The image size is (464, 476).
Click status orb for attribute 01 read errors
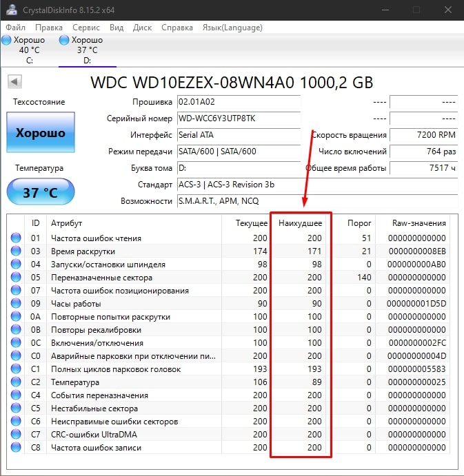point(16,238)
